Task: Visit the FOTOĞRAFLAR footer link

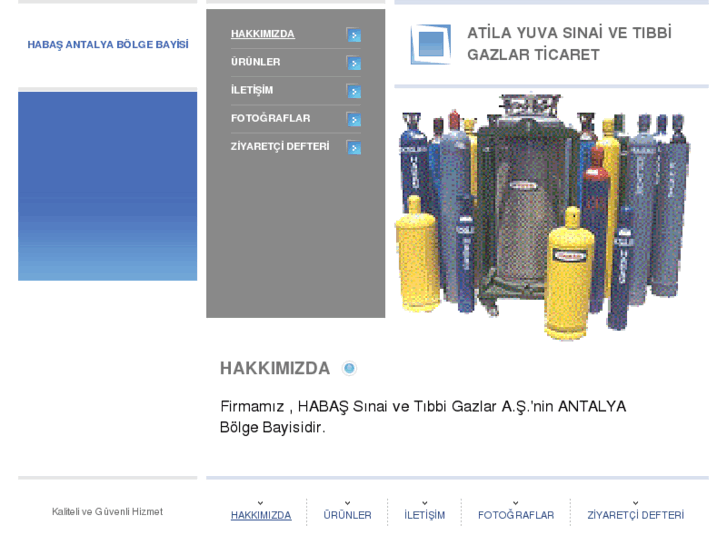Action: (516, 515)
